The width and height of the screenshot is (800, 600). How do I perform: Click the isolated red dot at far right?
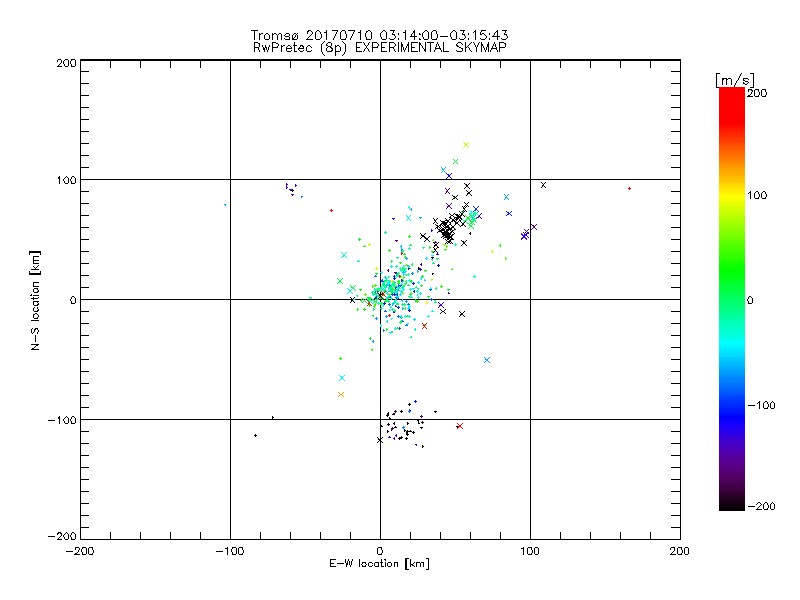(x=629, y=189)
